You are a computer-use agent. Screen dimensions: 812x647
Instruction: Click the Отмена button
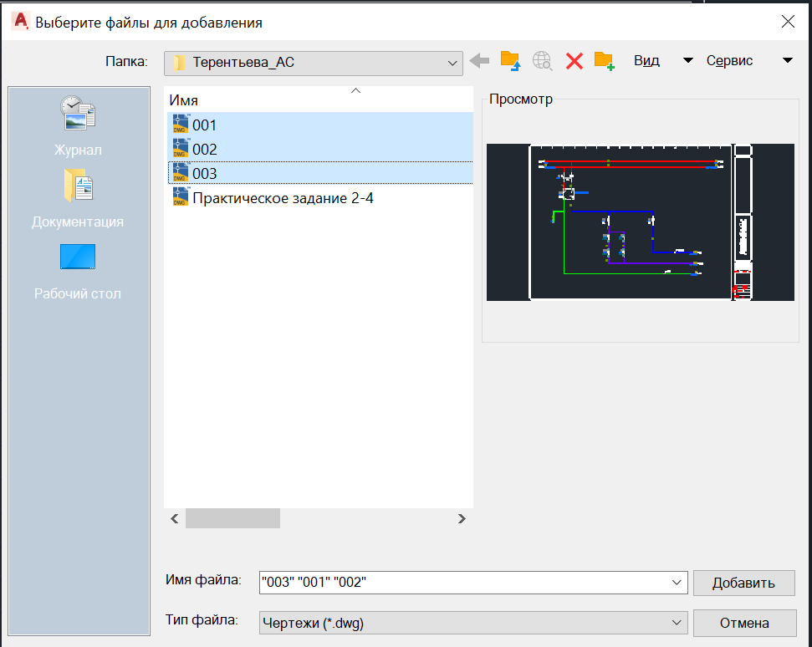(744, 623)
